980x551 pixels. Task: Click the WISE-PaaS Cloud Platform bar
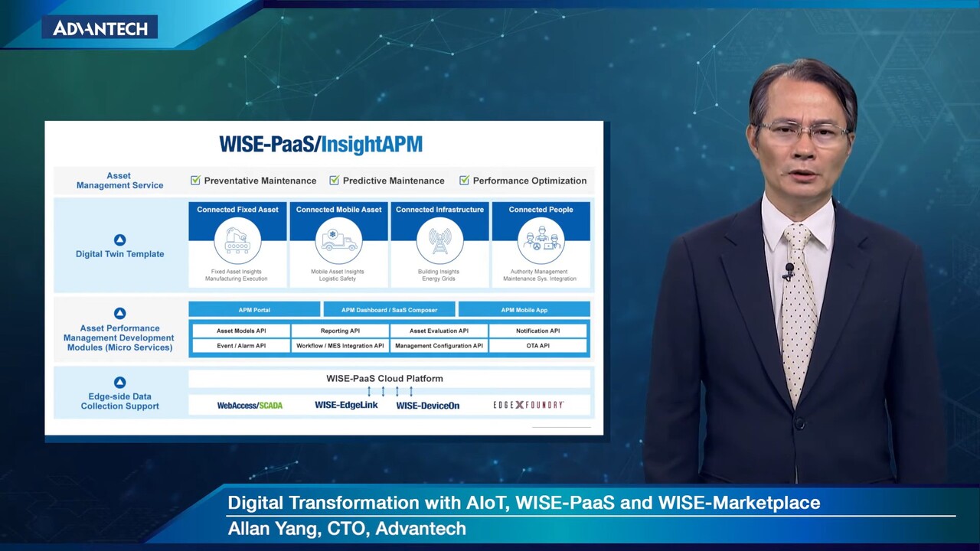coord(389,379)
